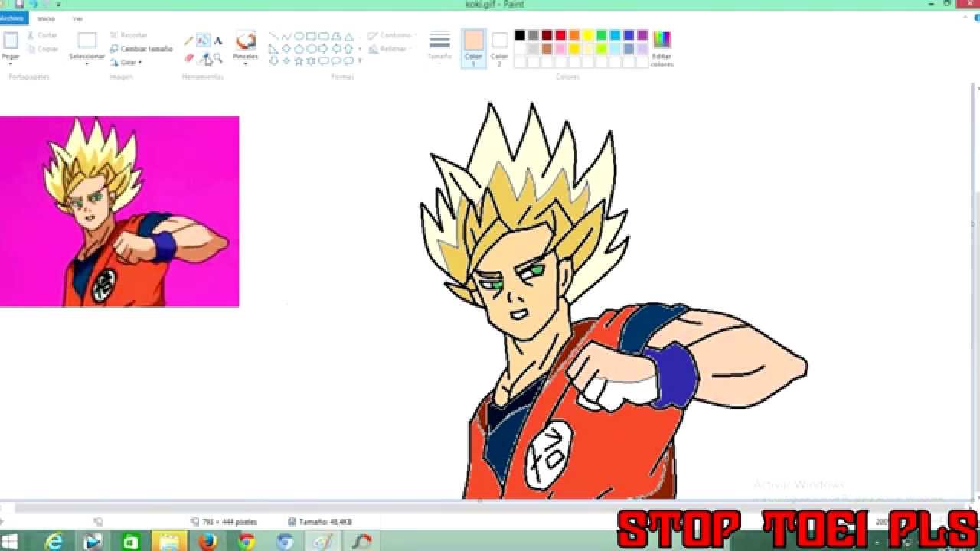Select the Pencil tool
This screenshot has width=980, height=551.
188,41
